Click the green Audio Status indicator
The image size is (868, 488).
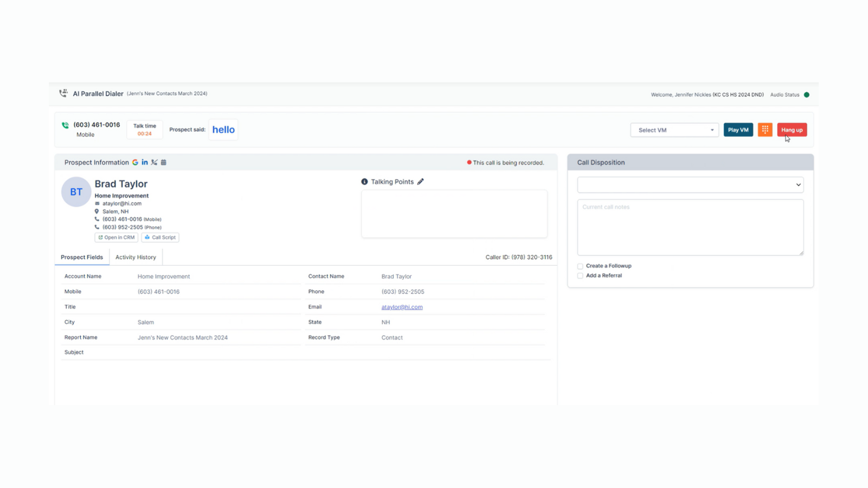(807, 95)
